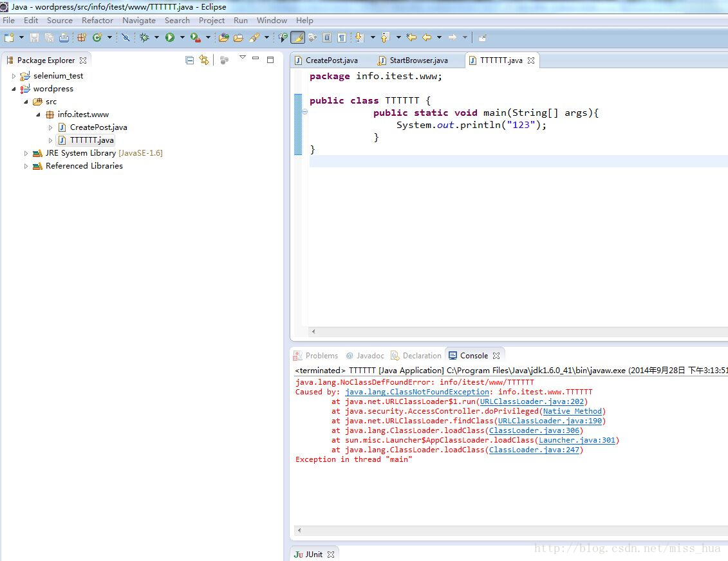The image size is (728, 561).
Task: Toggle Skip All Breakpoints
Action: tap(126, 37)
